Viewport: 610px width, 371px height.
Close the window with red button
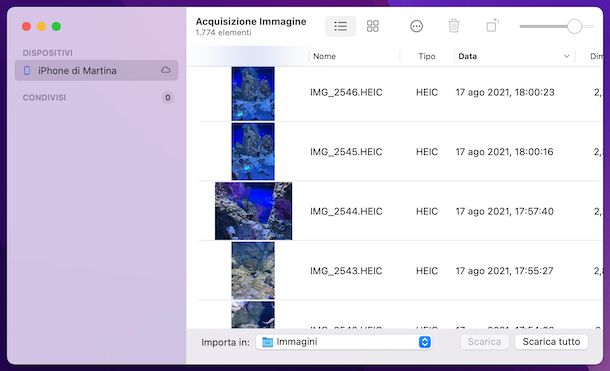click(x=26, y=26)
